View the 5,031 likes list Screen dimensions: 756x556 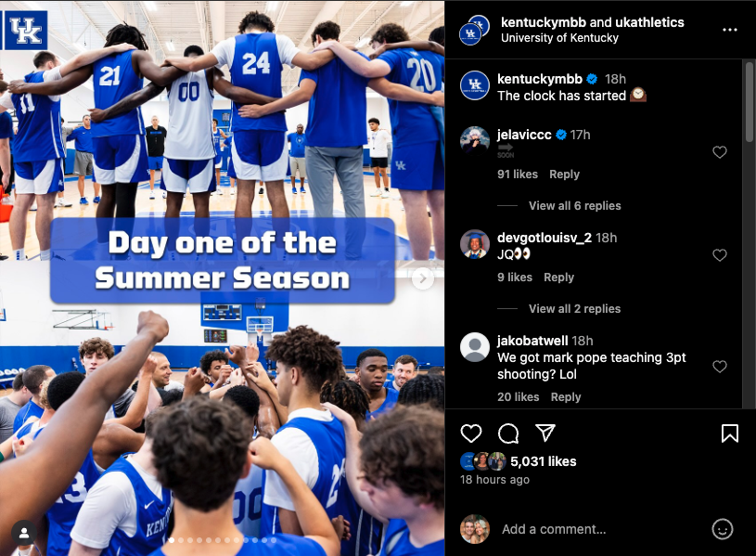pos(543,461)
